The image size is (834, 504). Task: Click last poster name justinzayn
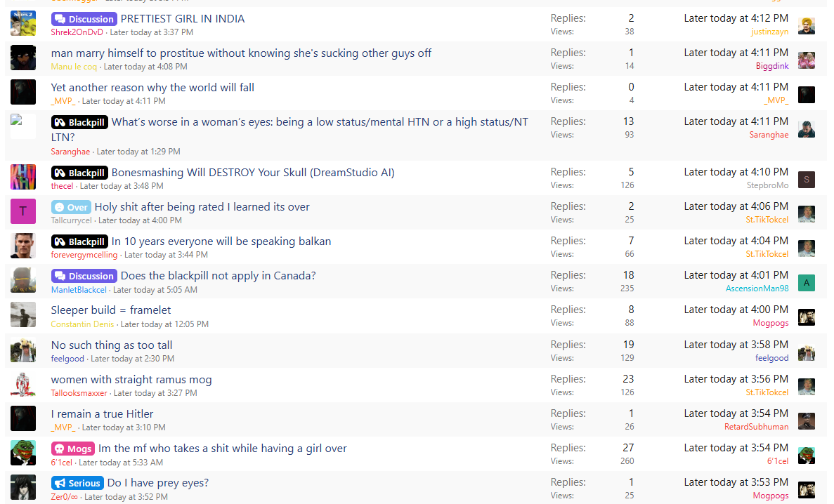pos(769,32)
